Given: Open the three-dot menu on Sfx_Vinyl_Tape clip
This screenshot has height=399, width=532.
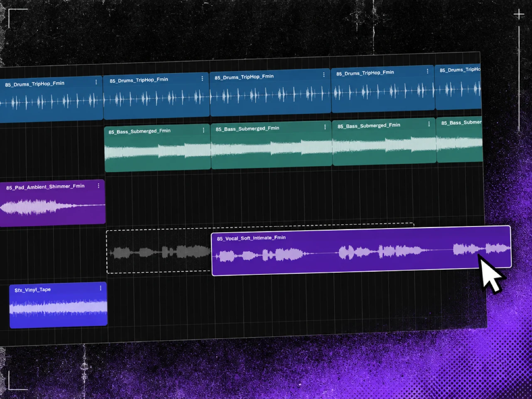Looking at the screenshot, I should coord(101,288).
